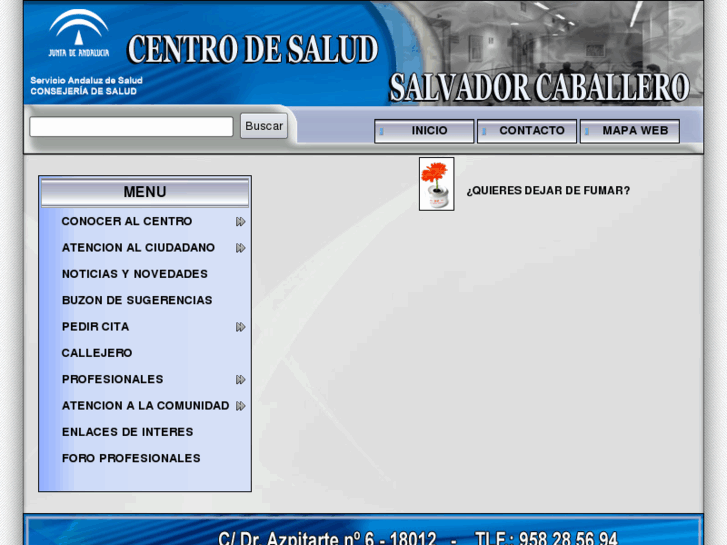Viewport: 727px width, 545px height.
Task: Click the Buscar button
Action: pos(264,126)
